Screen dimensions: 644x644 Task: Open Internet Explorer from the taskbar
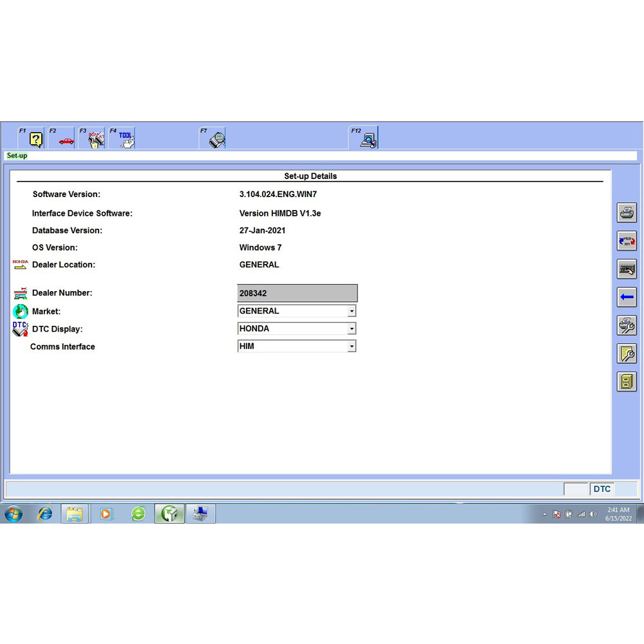click(x=45, y=514)
